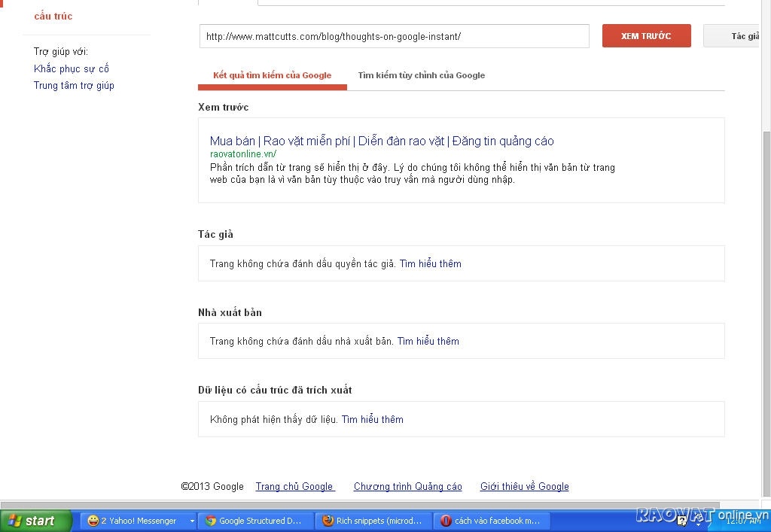
Task: Click the snippet text starting Phần trích dẫn
Action: click(412, 173)
